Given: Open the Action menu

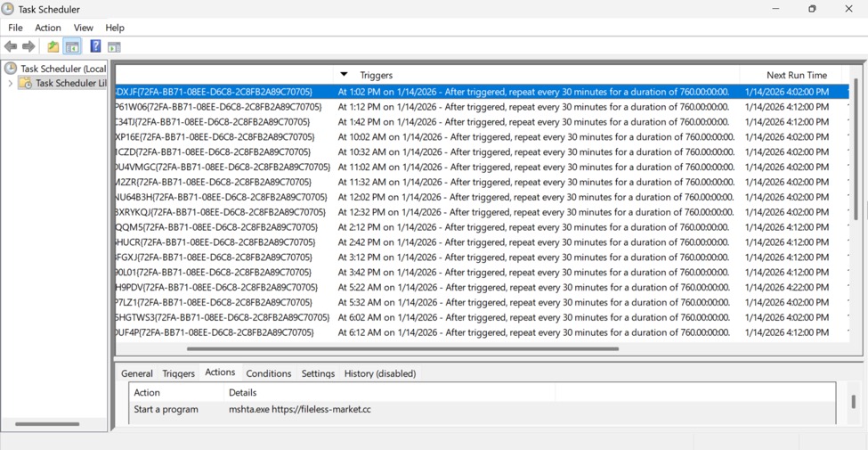Looking at the screenshot, I should click(x=48, y=28).
